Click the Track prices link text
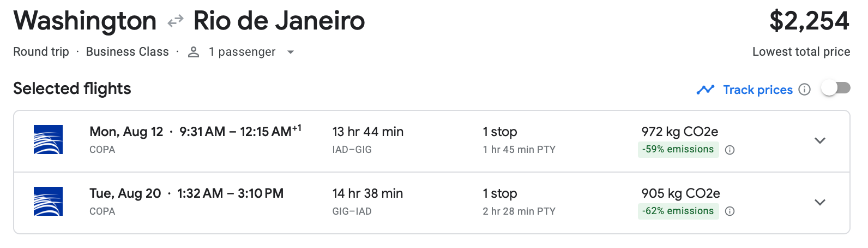Viewport: 868px width, 248px height. (x=757, y=90)
